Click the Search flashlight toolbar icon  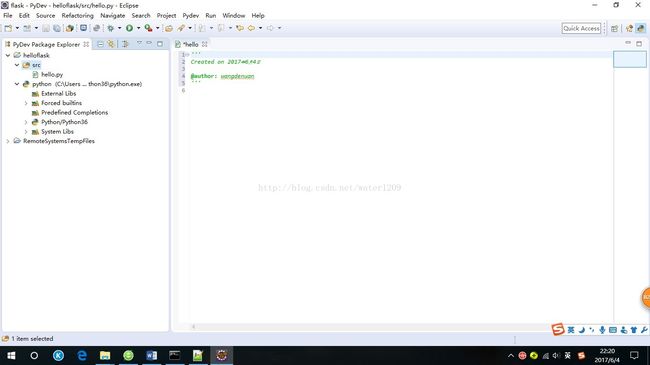[181, 28]
